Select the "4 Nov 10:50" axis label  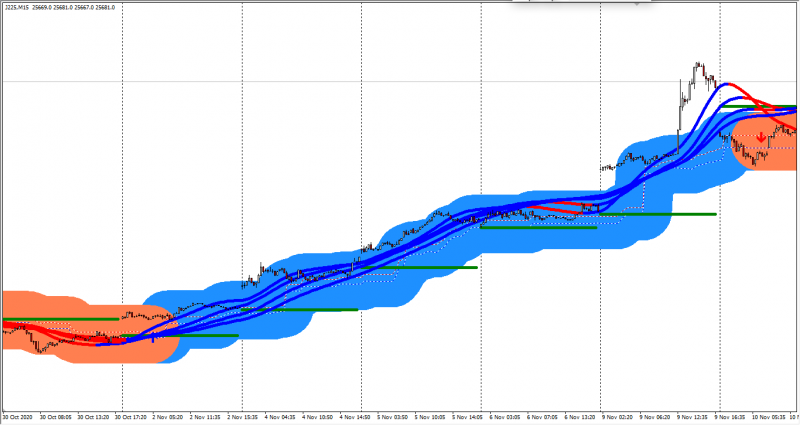[318, 417]
